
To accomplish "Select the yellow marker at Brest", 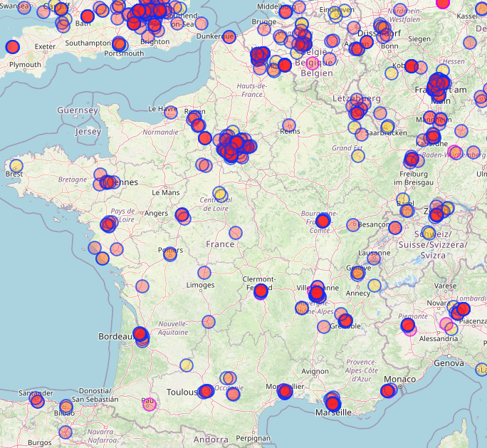I will 16,165.
